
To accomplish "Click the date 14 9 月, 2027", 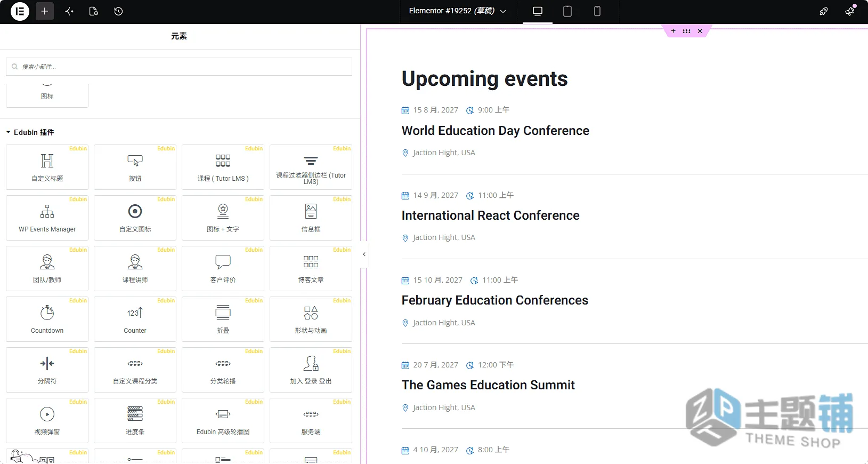I will click(435, 195).
